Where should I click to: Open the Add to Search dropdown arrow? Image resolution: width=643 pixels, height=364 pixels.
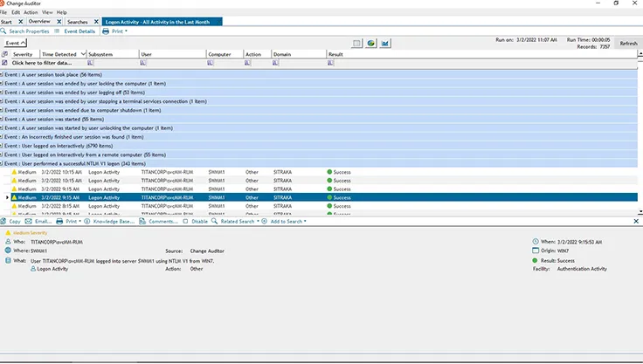click(x=305, y=222)
